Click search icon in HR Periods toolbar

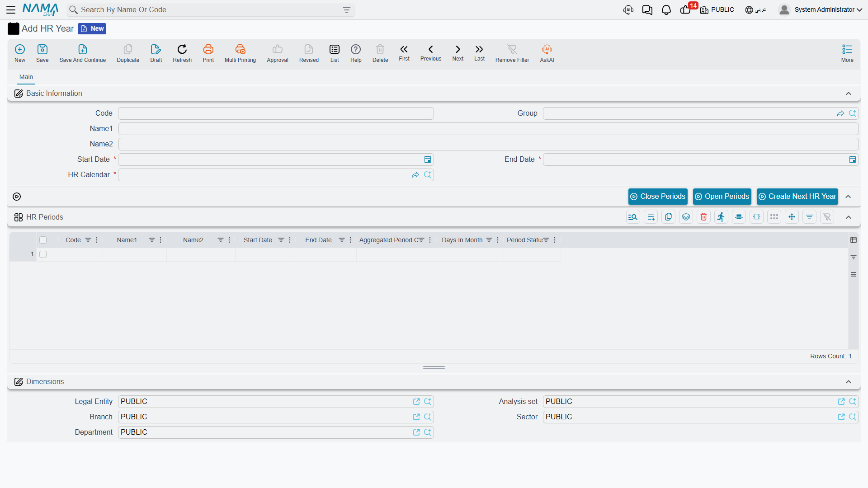[x=633, y=217]
